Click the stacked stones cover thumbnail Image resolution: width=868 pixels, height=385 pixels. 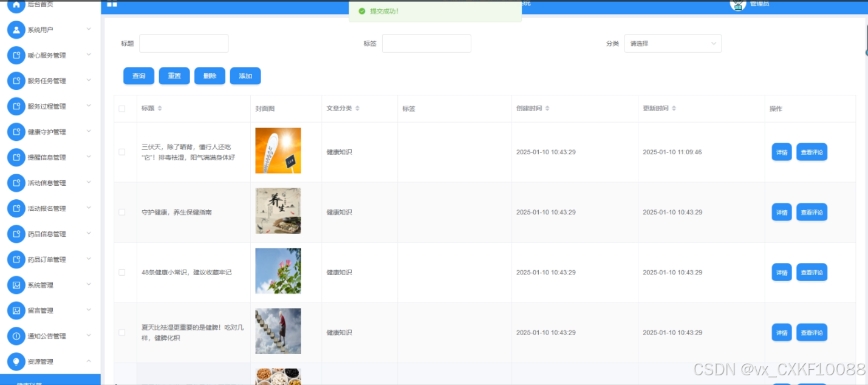coord(278,331)
